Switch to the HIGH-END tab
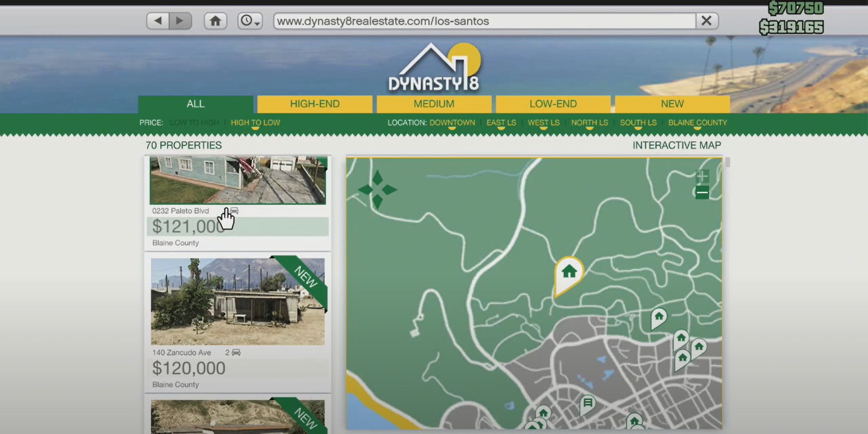 pyautogui.click(x=315, y=104)
